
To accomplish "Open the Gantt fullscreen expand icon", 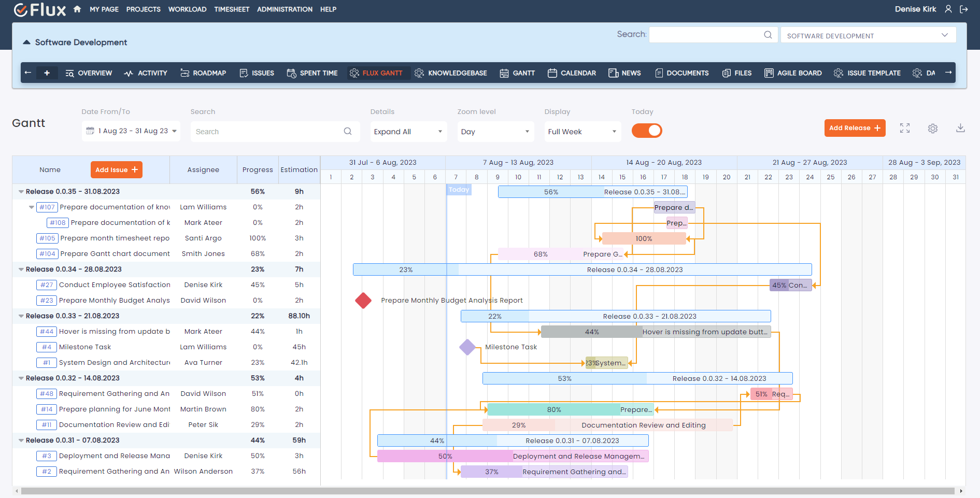I will pyautogui.click(x=905, y=128).
